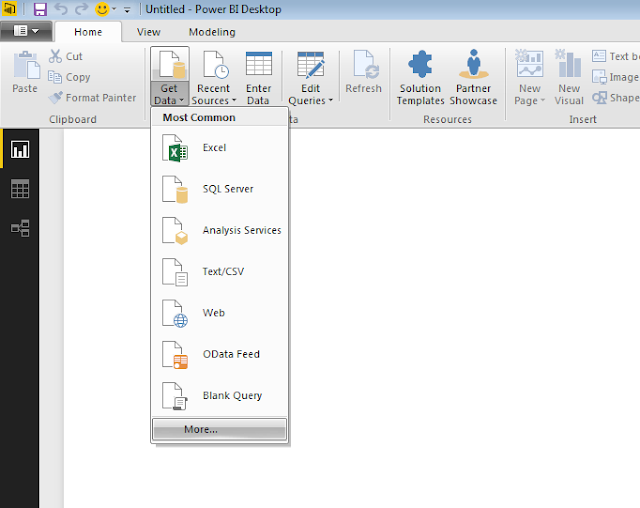This screenshot has width=640, height=508.
Task: Switch to Data view in sidebar
Action: (20, 189)
